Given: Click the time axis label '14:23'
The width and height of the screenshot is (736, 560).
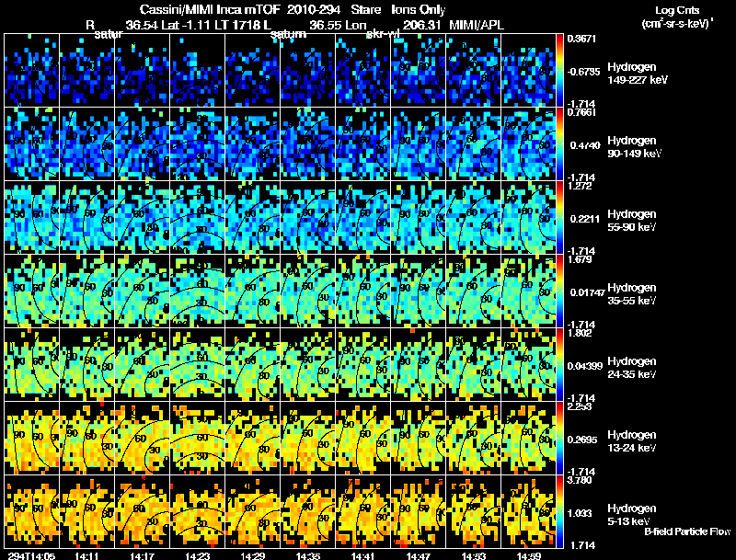Looking at the screenshot, I should pos(197,555).
